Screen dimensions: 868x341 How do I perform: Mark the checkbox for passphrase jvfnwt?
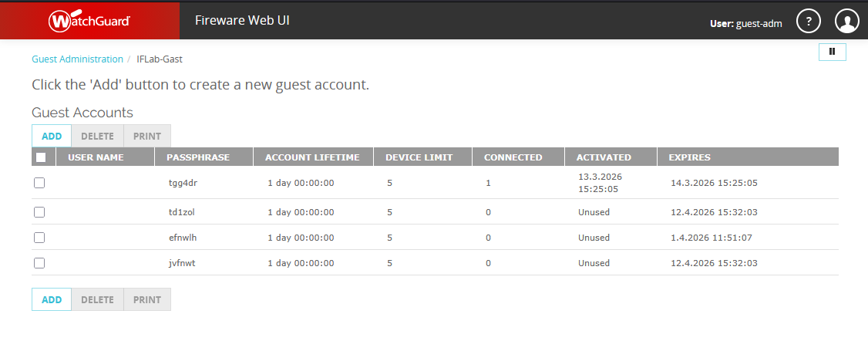click(39, 263)
